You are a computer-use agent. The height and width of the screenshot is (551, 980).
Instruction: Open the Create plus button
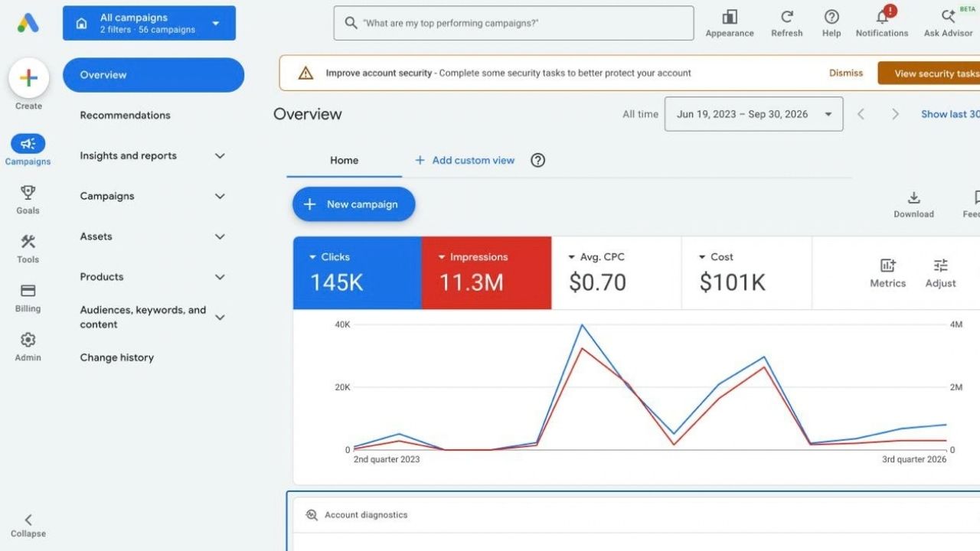coord(28,78)
